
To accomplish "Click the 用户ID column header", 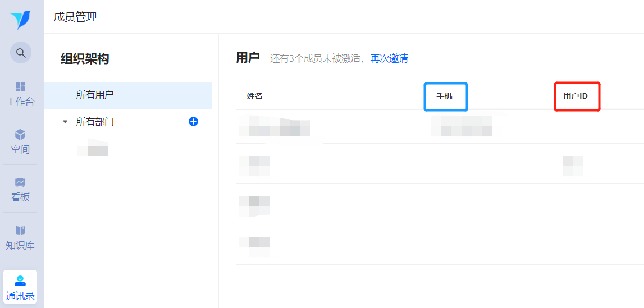I will click(576, 96).
